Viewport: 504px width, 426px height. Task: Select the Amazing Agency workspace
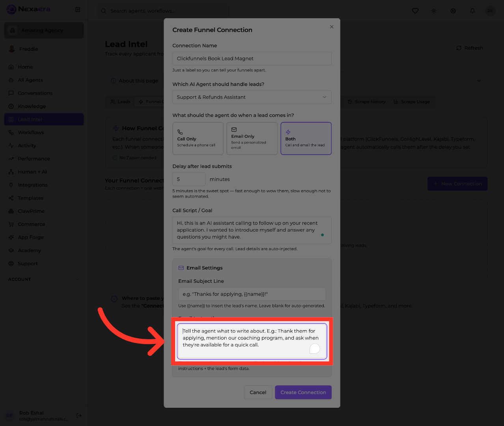point(44,30)
